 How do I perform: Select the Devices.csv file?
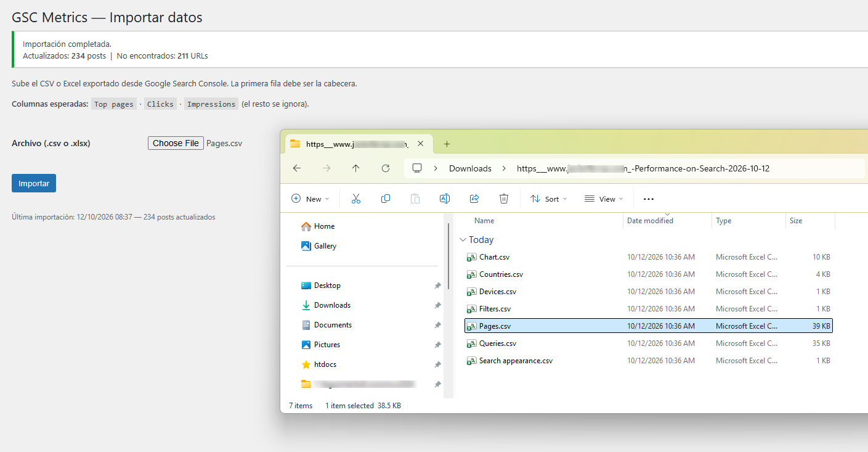[x=648, y=292]
